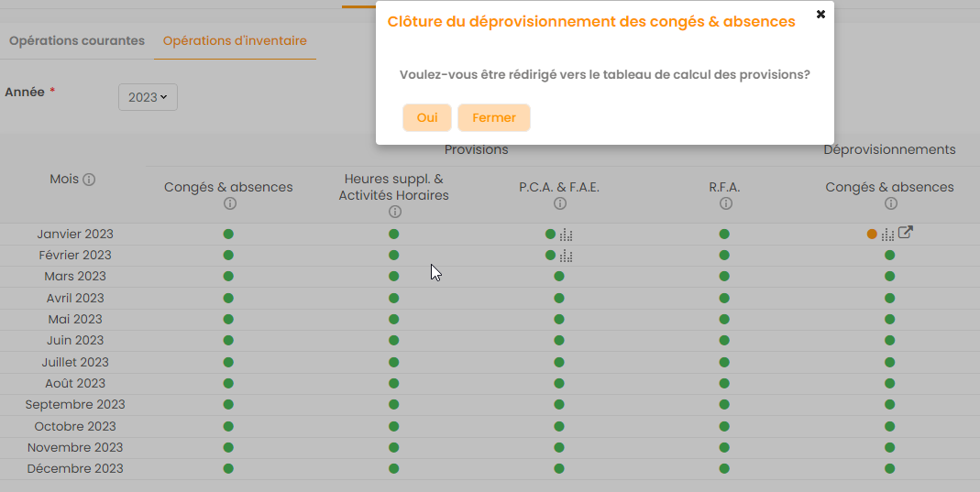This screenshot has height=492, width=980.
Task: Click the Fermer button
Action: point(493,117)
